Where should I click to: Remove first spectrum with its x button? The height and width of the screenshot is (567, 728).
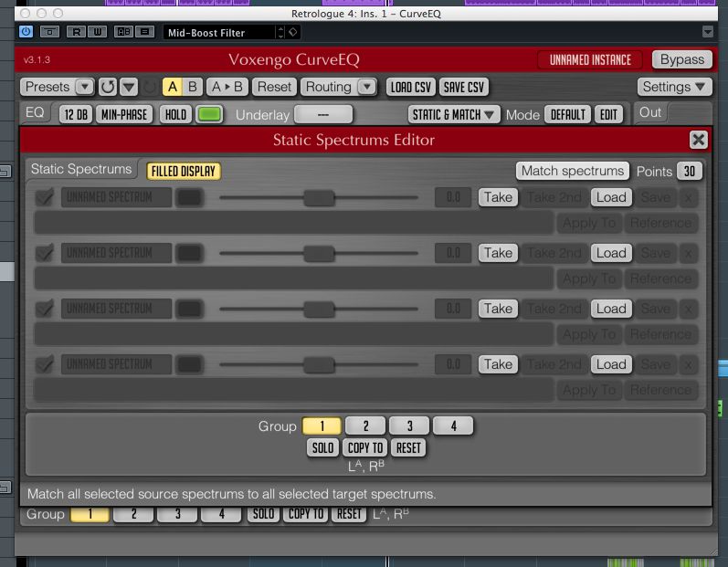pyautogui.click(x=689, y=197)
